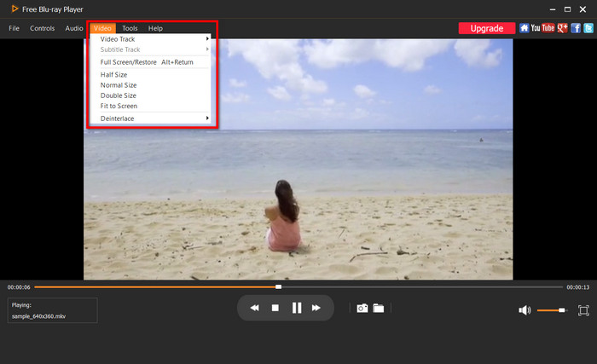The width and height of the screenshot is (597, 364).
Task: Open the YouTube link icon
Action: click(542, 28)
